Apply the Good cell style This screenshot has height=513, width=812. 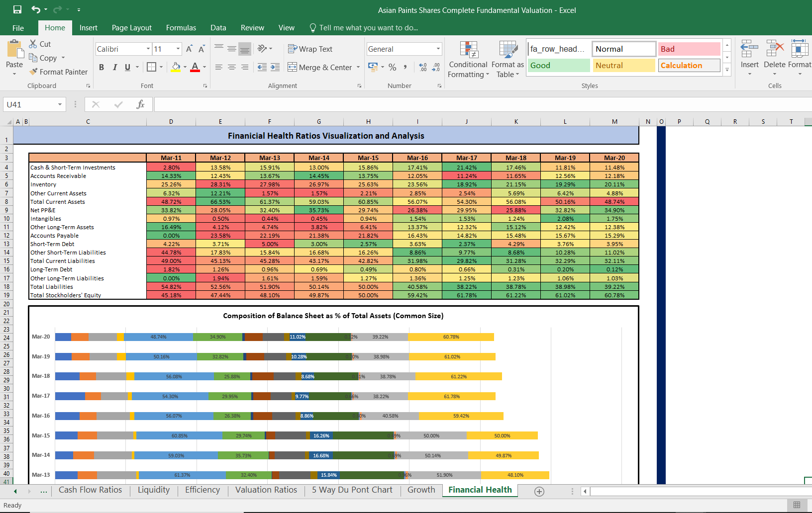click(x=559, y=65)
